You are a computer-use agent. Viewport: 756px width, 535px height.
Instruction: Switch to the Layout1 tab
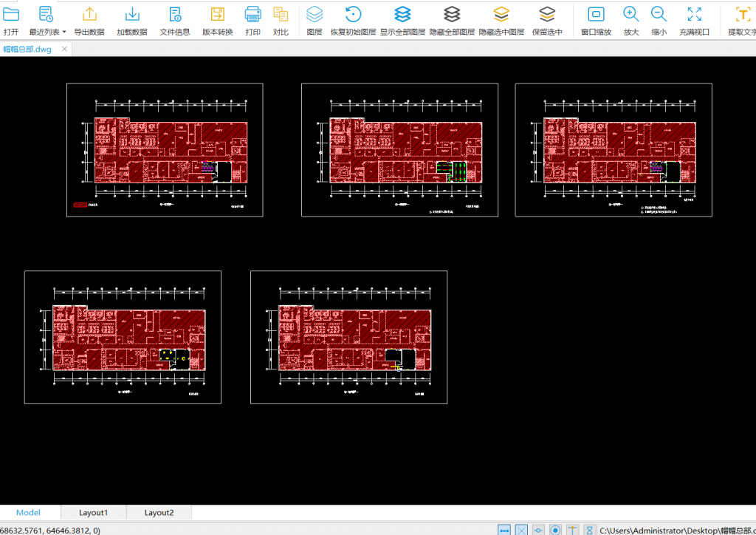(x=94, y=513)
